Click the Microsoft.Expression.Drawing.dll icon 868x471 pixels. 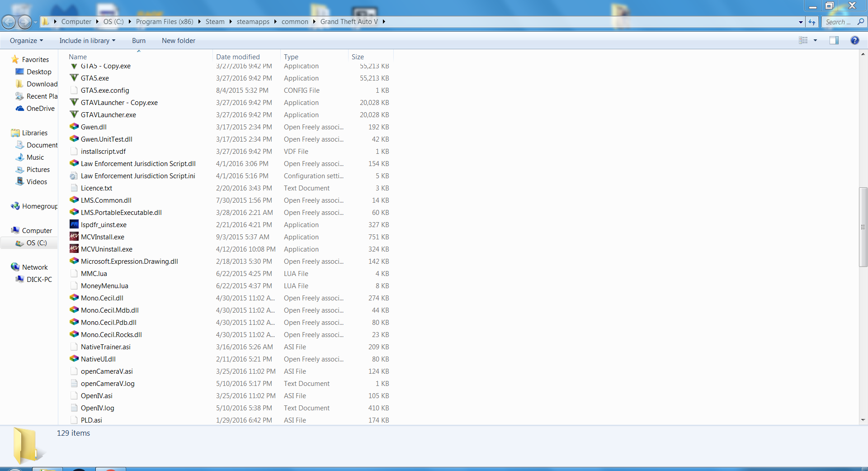[x=74, y=261]
